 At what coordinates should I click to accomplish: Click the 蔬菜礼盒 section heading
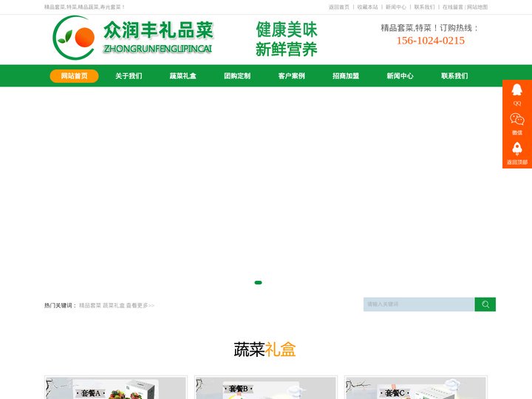265,349
